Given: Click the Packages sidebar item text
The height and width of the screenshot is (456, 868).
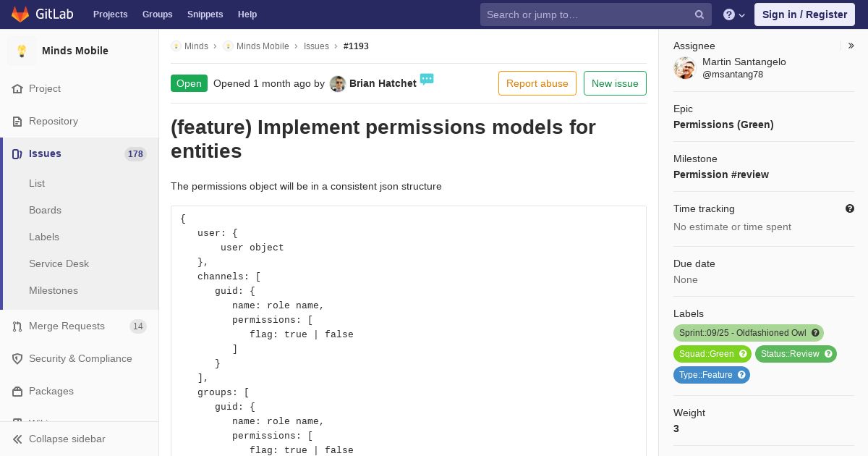Looking at the screenshot, I should (51, 392).
